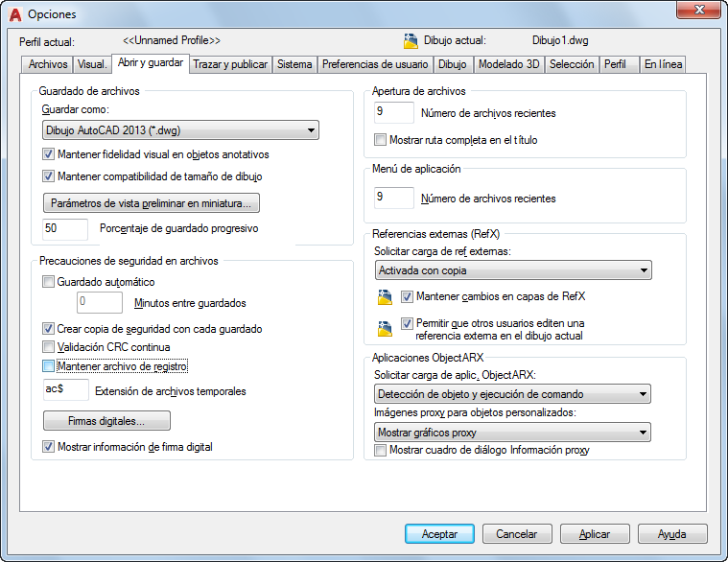Uncheck Mantener cambios en capas de RefX
The image size is (728, 562).
(x=408, y=296)
